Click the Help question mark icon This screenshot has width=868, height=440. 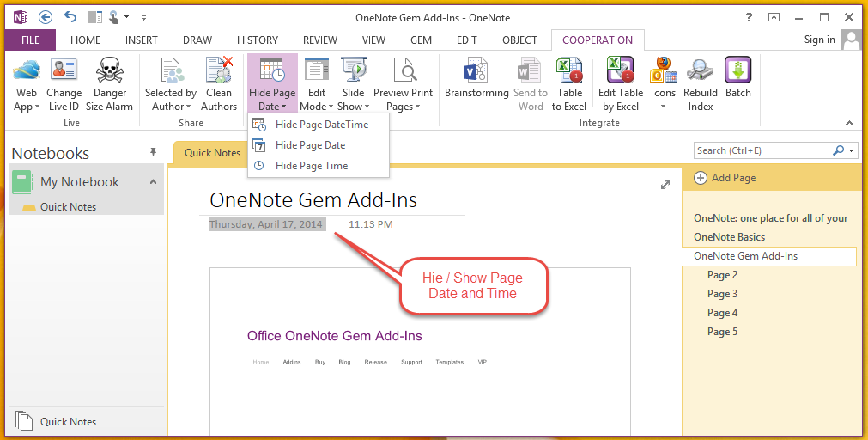[x=749, y=17]
